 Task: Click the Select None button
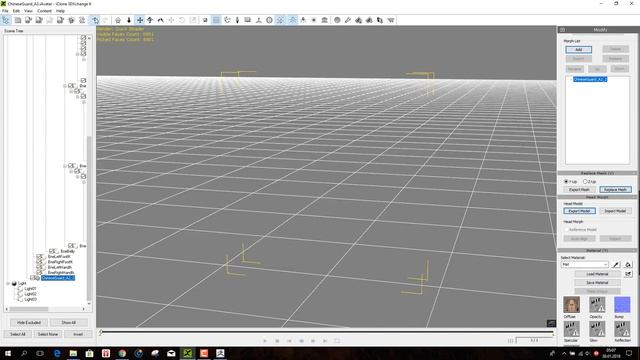[x=48, y=334]
